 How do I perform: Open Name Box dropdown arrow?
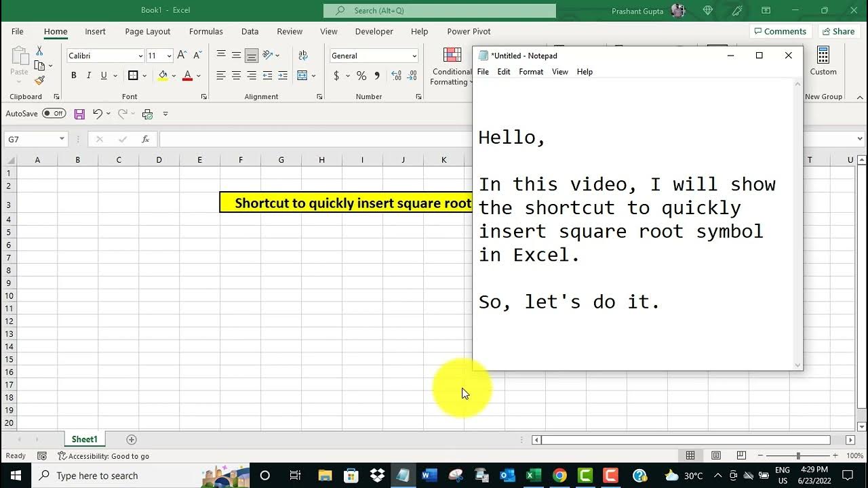(62, 139)
